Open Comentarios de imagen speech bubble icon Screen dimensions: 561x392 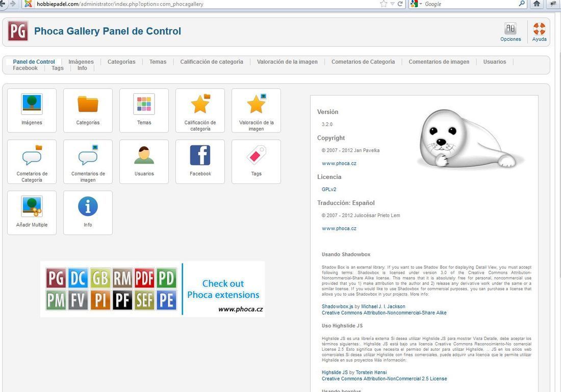[88, 162]
